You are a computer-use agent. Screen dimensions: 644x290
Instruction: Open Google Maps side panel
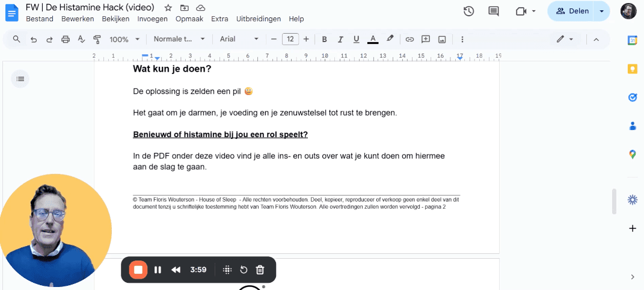click(x=632, y=155)
